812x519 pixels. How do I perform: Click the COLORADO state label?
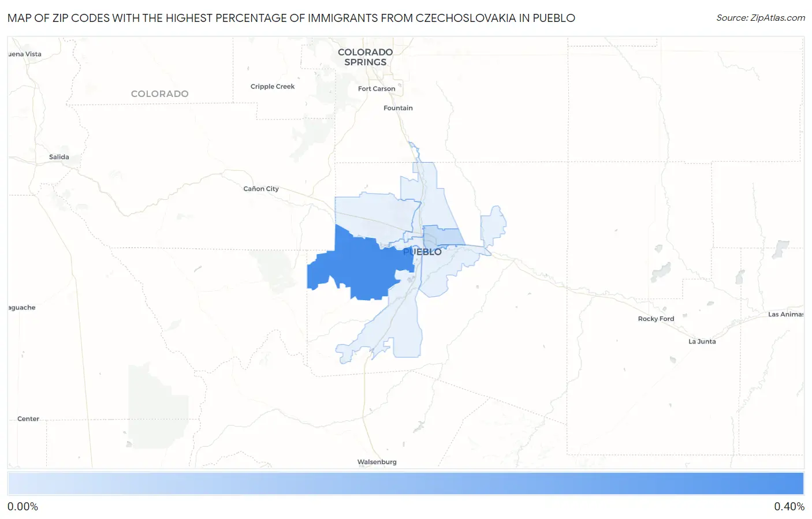click(x=160, y=94)
